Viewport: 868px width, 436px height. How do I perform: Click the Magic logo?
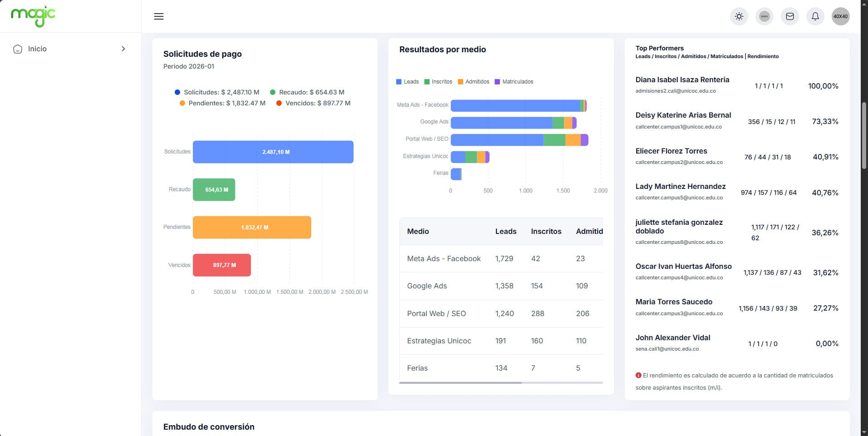point(33,16)
